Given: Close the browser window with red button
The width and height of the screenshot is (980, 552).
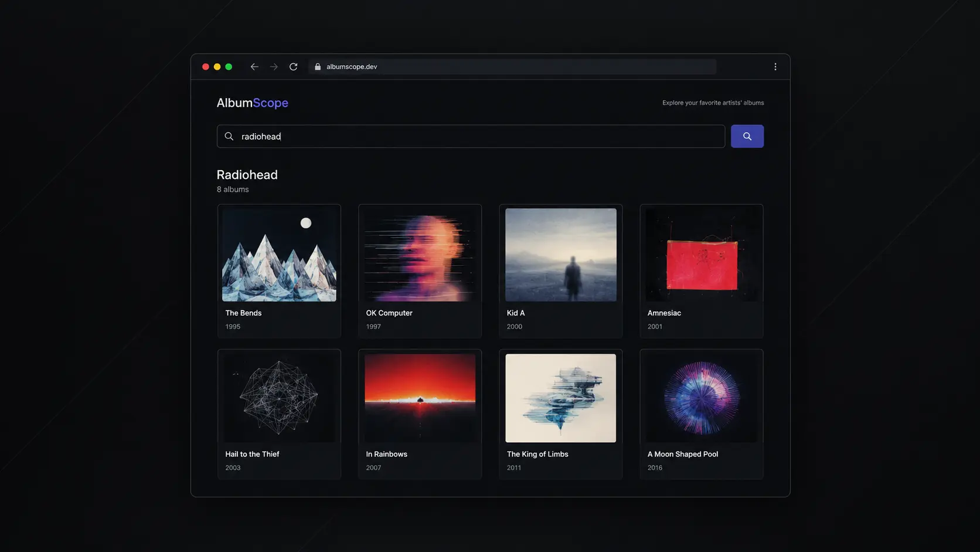Looking at the screenshot, I should [x=206, y=67].
